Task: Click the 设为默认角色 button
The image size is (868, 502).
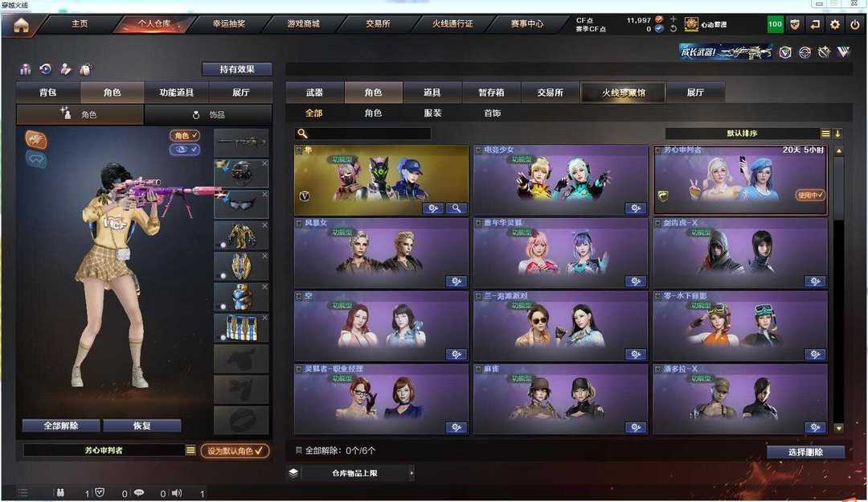Action: tap(235, 451)
